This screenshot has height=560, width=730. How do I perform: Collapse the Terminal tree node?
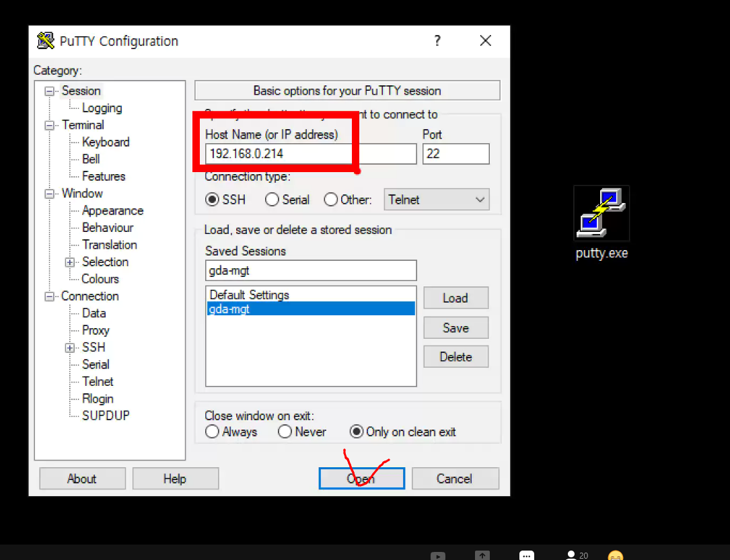[49, 126]
